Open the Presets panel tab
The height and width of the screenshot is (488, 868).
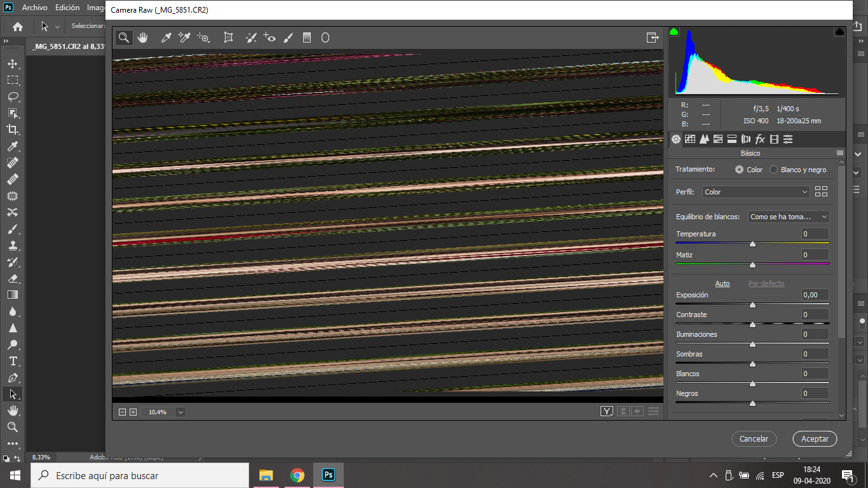788,139
